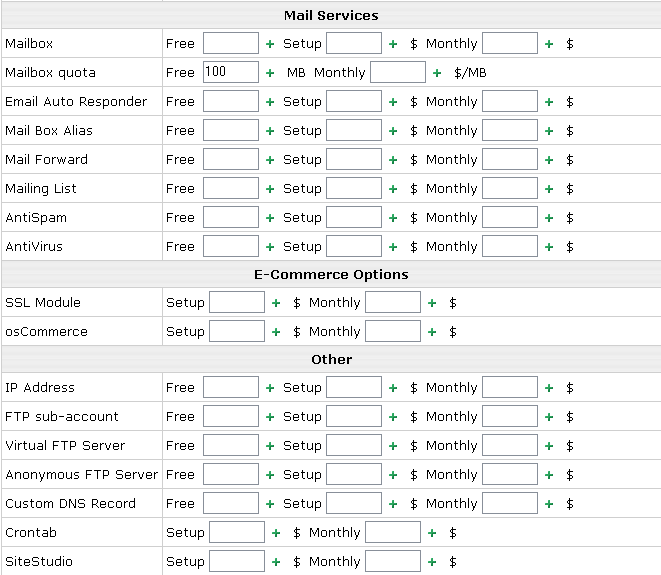Focus the Anonymous FTP Server Setup field
The height and width of the screenshot is (575, 661).
(354, 474)
